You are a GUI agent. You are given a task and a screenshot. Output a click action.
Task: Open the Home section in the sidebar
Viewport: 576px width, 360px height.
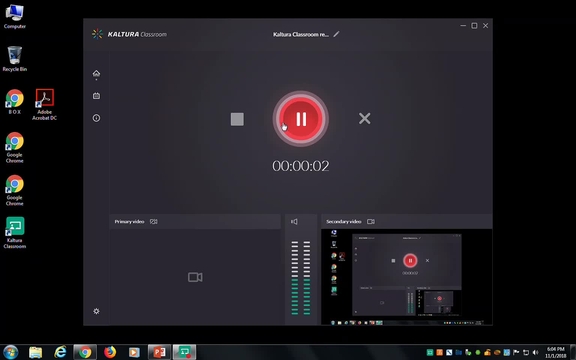[x=96, y=73]
